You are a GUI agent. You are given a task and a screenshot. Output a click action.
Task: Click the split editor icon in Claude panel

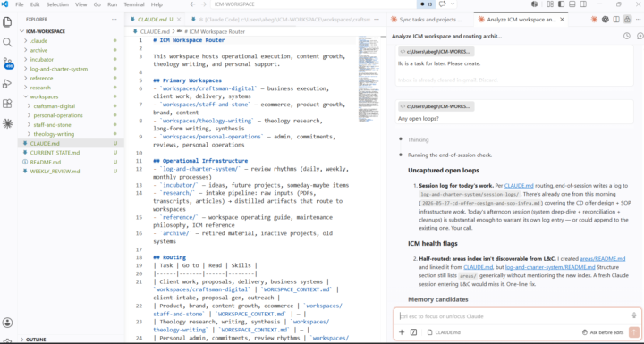pos(616,20)
